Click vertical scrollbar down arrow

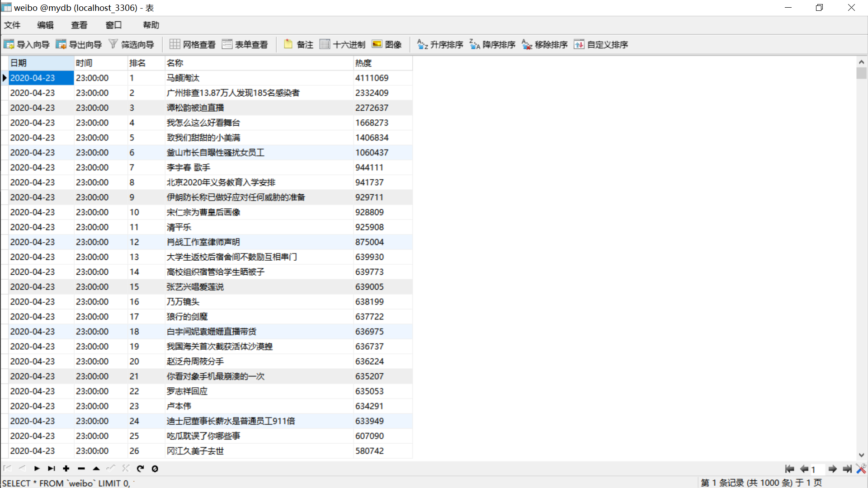pyautogui.click(x=861, y=455)
